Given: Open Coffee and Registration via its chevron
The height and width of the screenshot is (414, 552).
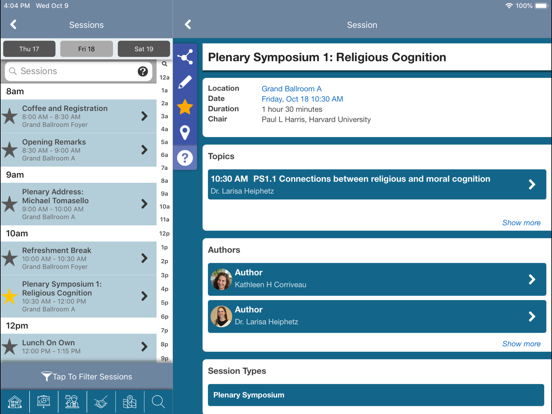Looking at the screenshot, I should pyautogui.click(x=144, y=116).
